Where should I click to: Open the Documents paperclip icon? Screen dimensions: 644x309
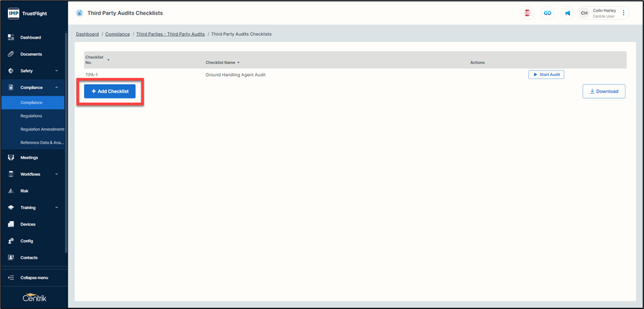11,54
